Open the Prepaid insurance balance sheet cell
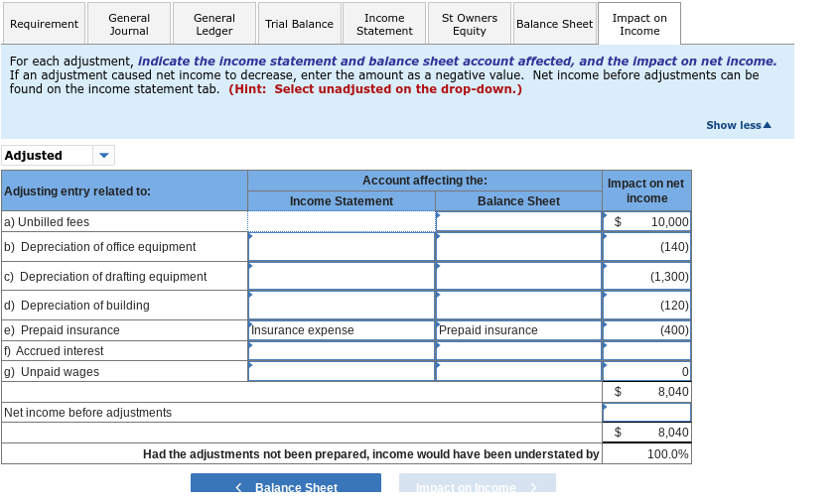Image resolution: width=840 pixels, height=504 pixels. point(518,330)
